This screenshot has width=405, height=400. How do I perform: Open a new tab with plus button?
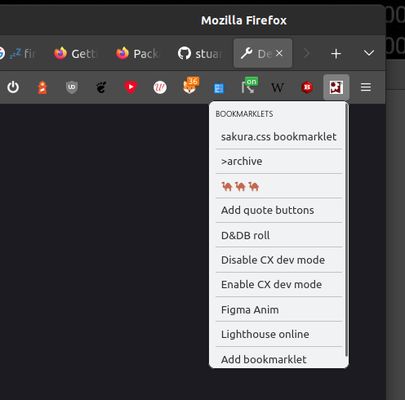tap(336, 53)
